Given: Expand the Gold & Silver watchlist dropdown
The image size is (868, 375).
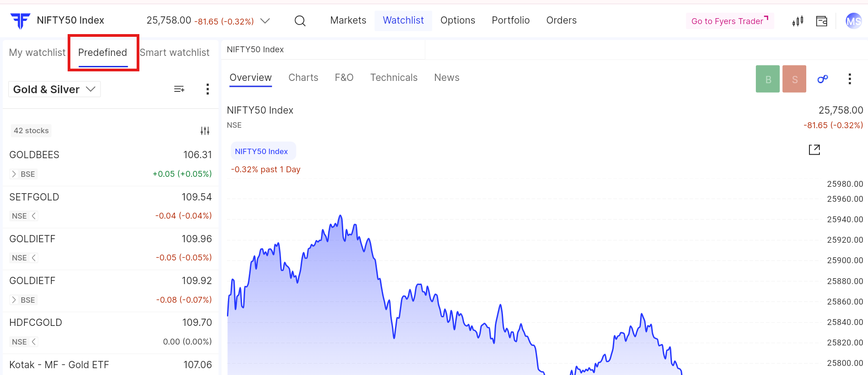Looking at the screenshot, I should pyautogui.click(x=54, y=89).
